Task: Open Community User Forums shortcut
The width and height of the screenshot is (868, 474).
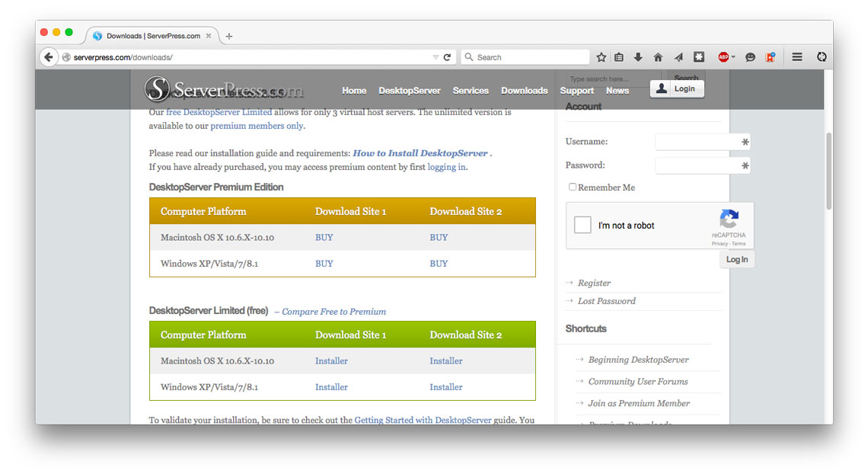Action: coord(638,382)
